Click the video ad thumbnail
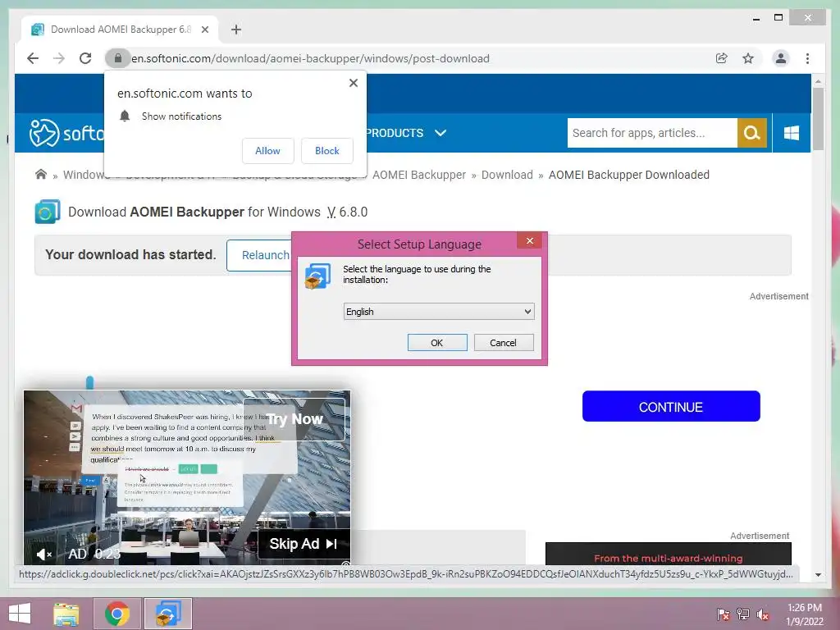840x630 pixels. (x=187, y=477)
